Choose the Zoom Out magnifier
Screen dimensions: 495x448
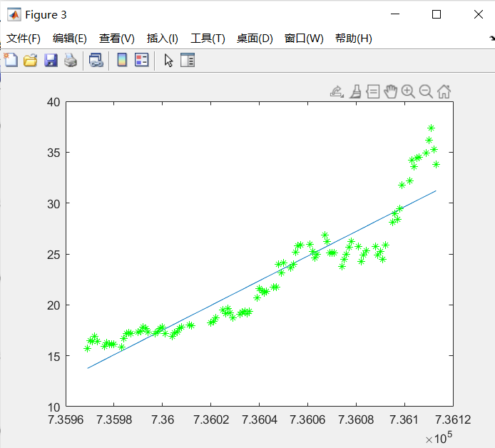point(426,91)
